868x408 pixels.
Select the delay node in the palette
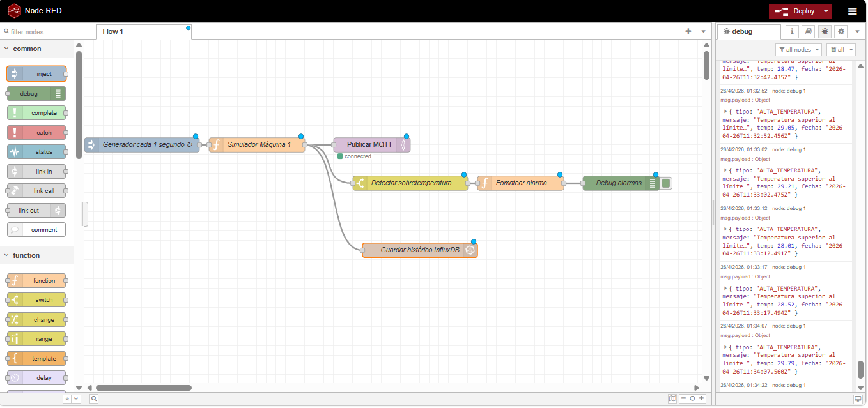point(36,378)
